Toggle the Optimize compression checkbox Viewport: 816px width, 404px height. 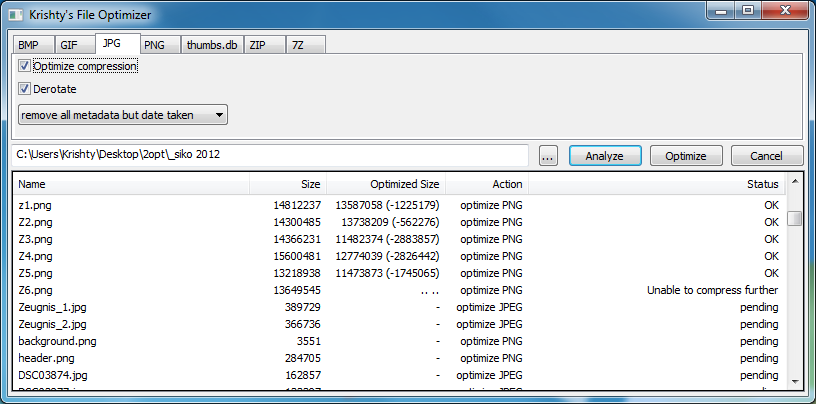click(25, 66)
